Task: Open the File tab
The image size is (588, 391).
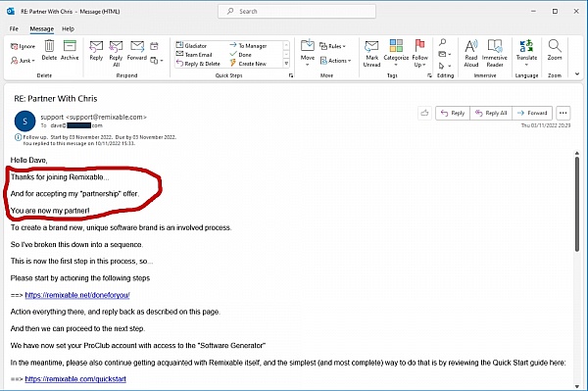Action: (14, 28)
